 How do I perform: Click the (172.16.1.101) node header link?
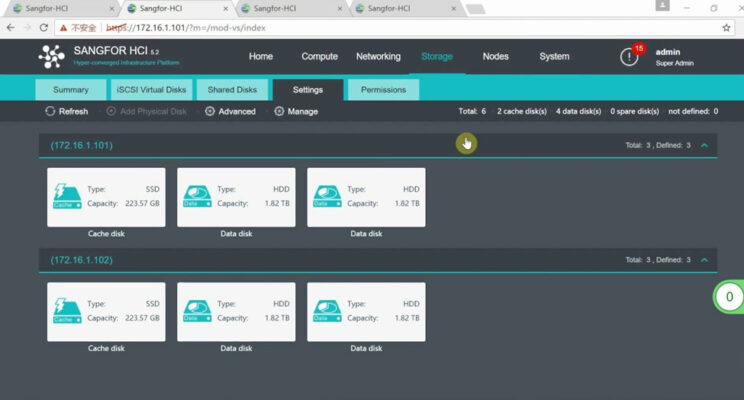pyautogui.click(x=82, y=145)
